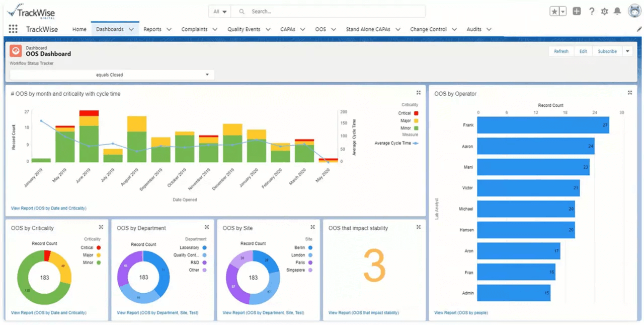Open the equals Closed filter dropdown
Screen dimensions: 644x325
point(113,75)
